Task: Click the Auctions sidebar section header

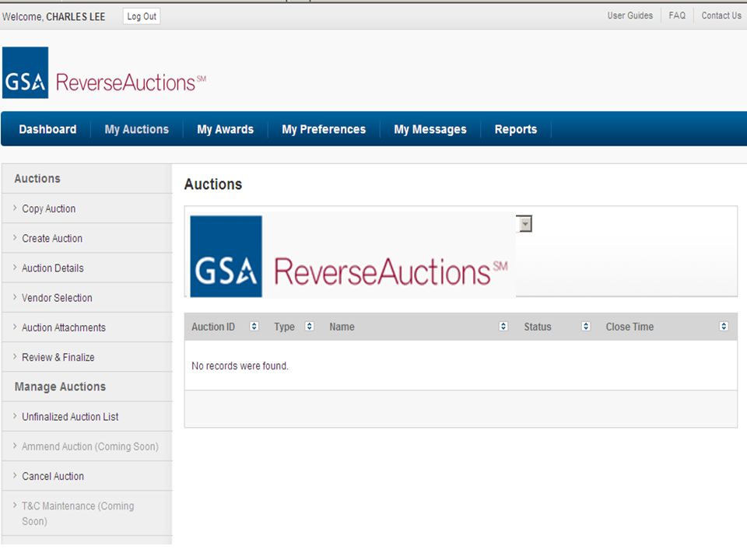Action: tap(37, 179)
